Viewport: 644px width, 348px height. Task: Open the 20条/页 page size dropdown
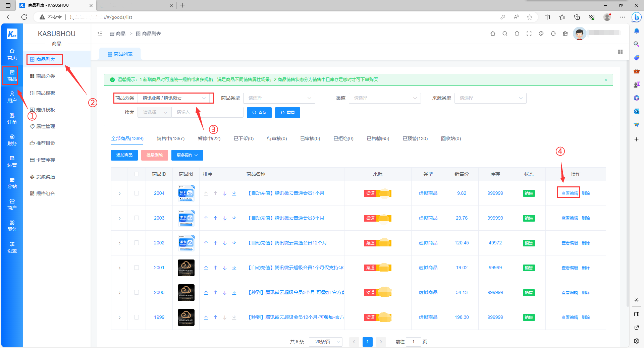coord(325,342)
